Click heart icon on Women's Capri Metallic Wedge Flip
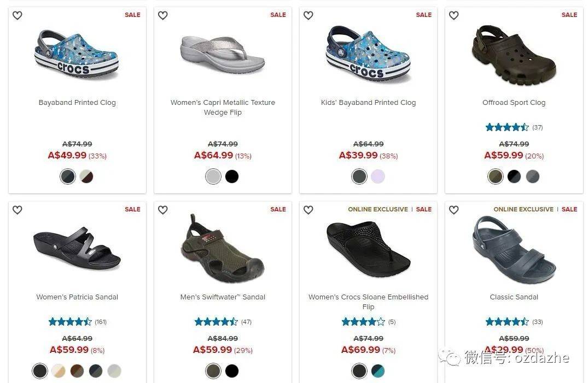This screenshot has width=588, height=383. coord(163,15)
